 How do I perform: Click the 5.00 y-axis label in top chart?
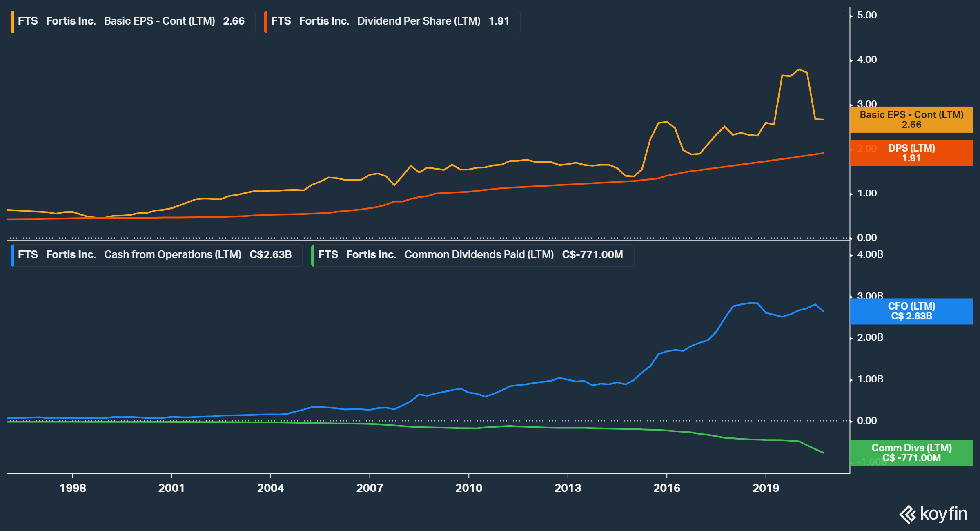[x=867, y=15]
